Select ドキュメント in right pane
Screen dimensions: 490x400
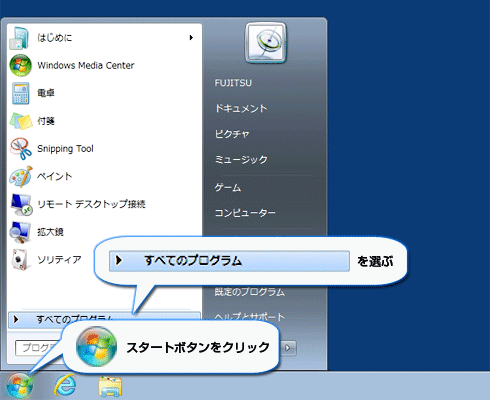[x=241, y=108]
